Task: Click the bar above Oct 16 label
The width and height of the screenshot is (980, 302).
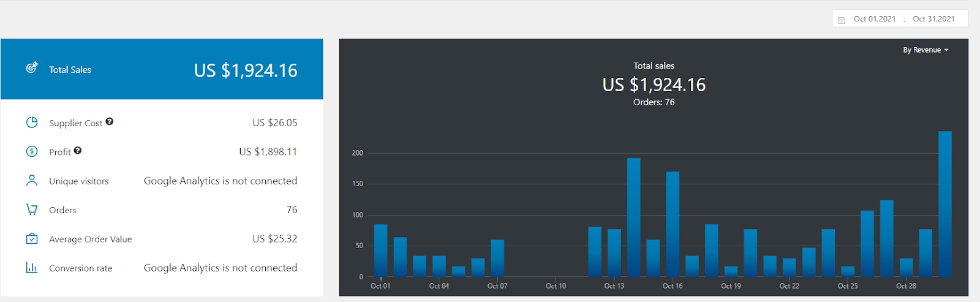Action: [x=673, y=224]
